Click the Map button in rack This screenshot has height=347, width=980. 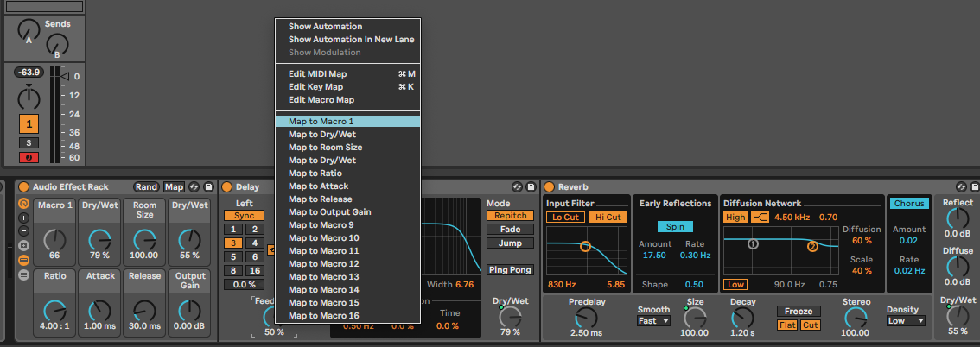[x=174, y=187]
